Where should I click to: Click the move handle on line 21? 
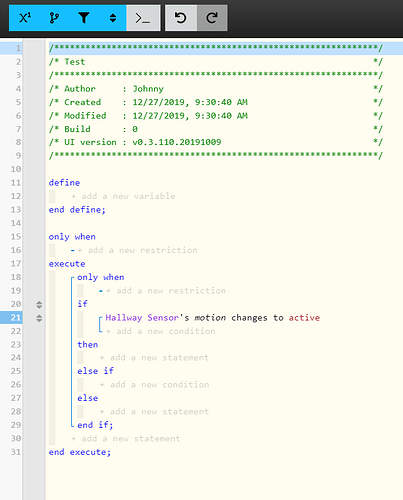point(39,318)
